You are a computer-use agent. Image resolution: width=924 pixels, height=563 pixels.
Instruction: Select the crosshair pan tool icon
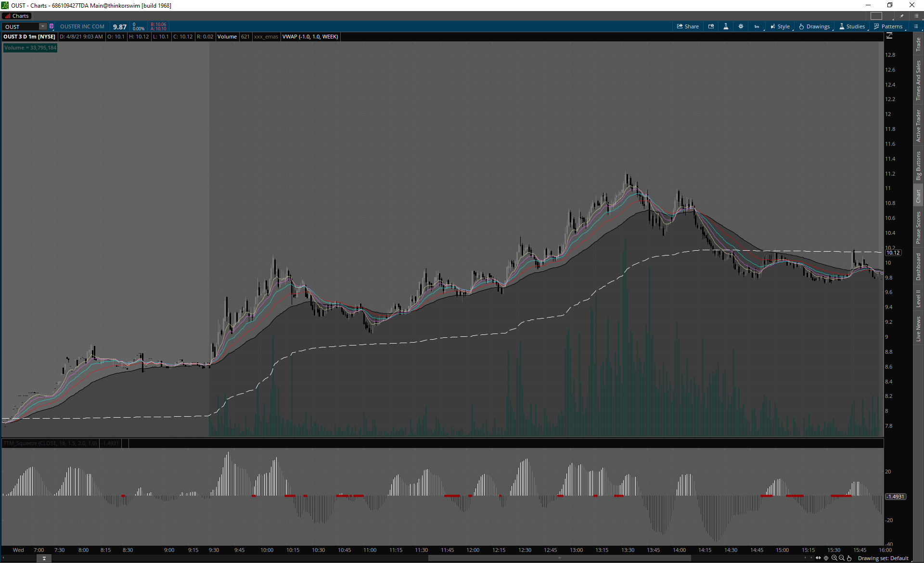coord(826,558)
